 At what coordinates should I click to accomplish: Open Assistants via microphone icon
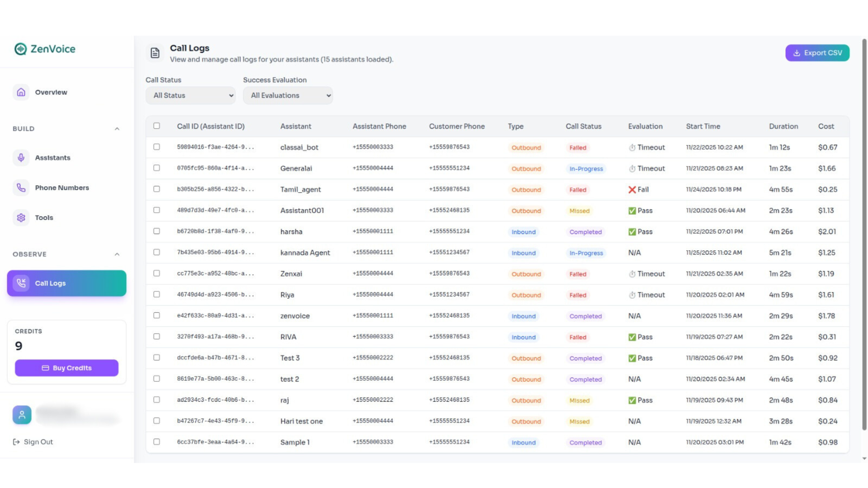21,158
